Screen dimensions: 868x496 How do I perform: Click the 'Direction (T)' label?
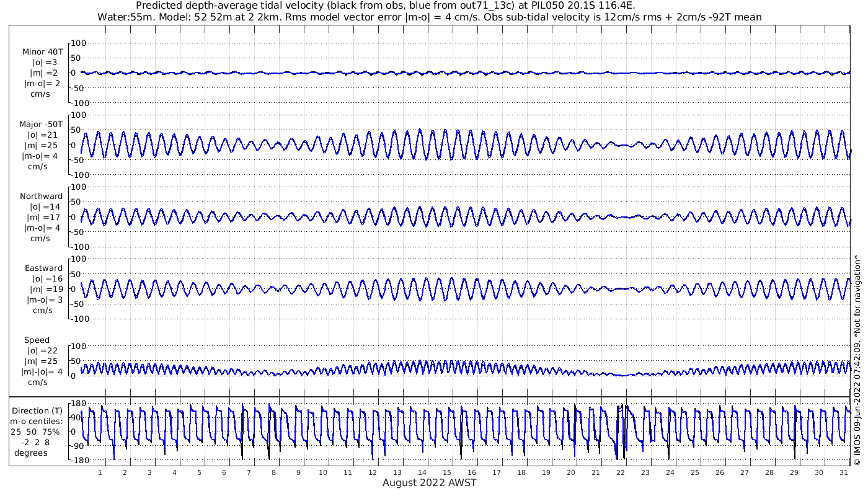pos(37,410)
